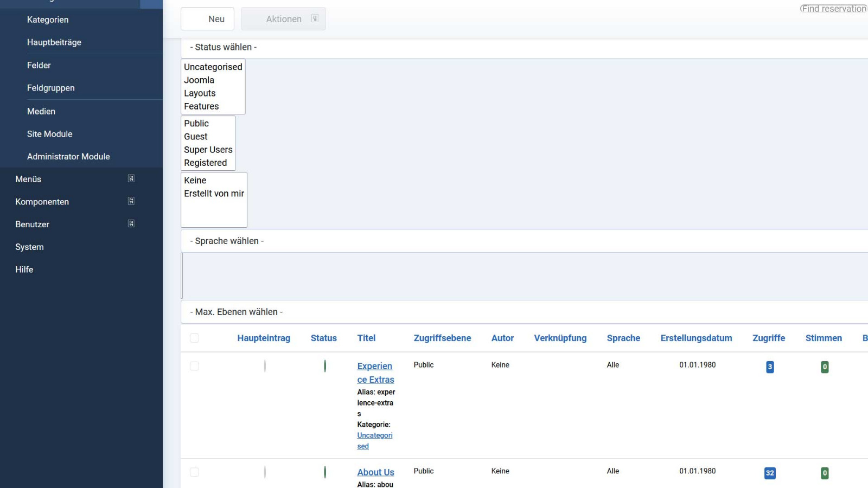Click the Neu button
The image size is (868, 488).
(x=208, y=19)
